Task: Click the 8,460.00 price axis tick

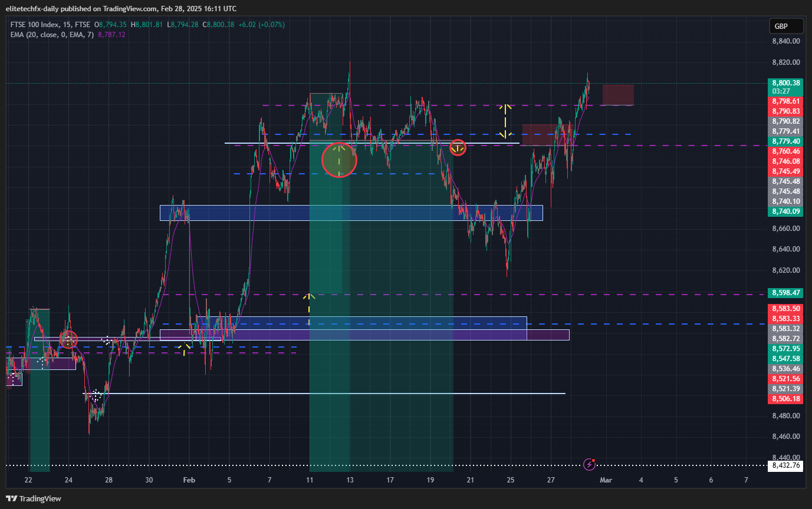Action: click(786, 437)
